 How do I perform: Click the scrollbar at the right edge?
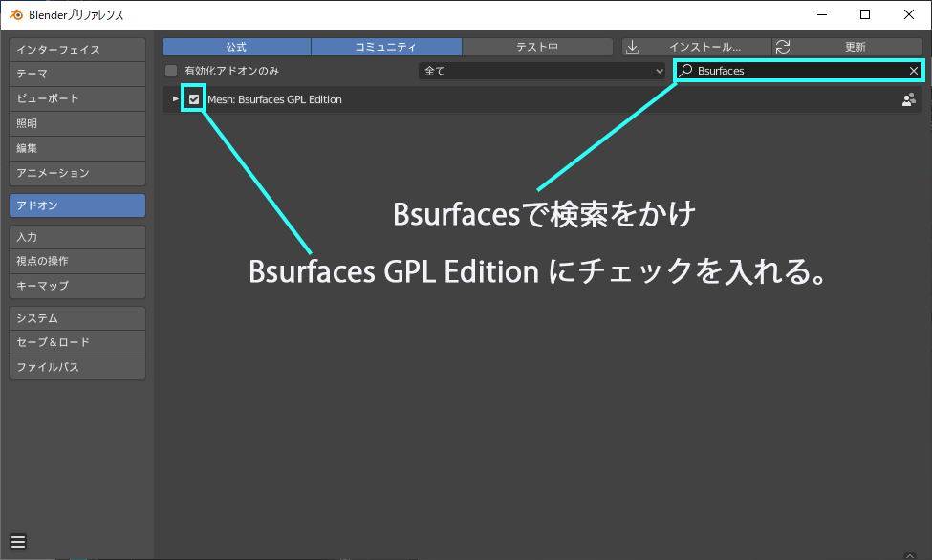[x=926, y=287]
